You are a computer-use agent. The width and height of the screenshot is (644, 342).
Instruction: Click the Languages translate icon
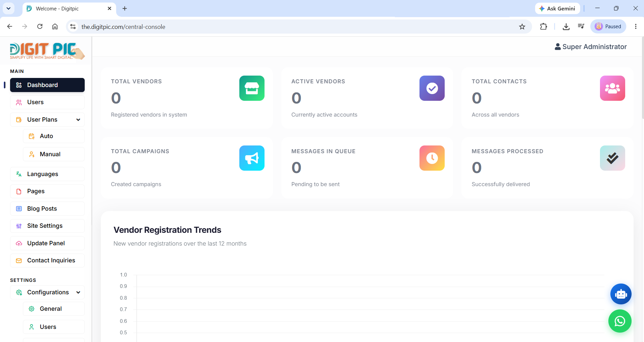tap(19, 174)
